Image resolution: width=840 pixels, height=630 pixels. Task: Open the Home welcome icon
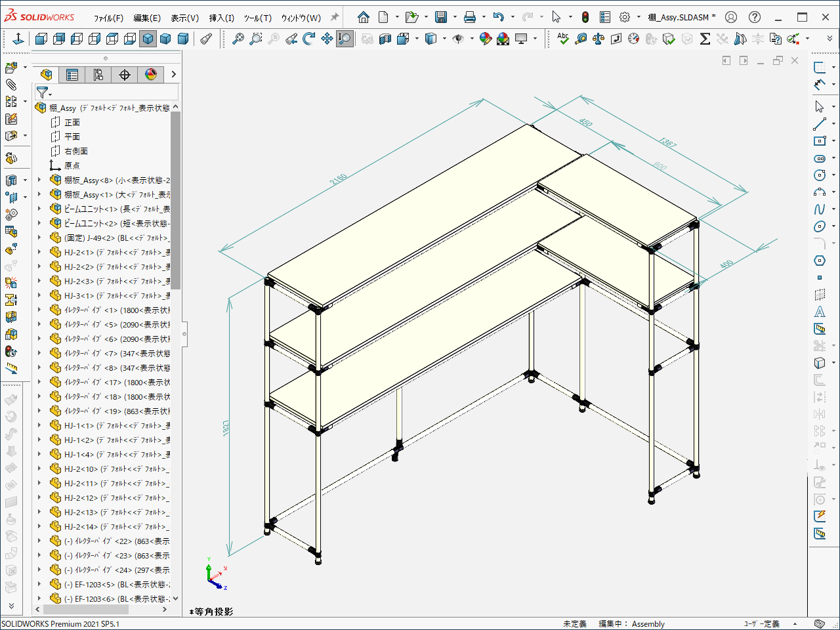click(x=364, y=17)
